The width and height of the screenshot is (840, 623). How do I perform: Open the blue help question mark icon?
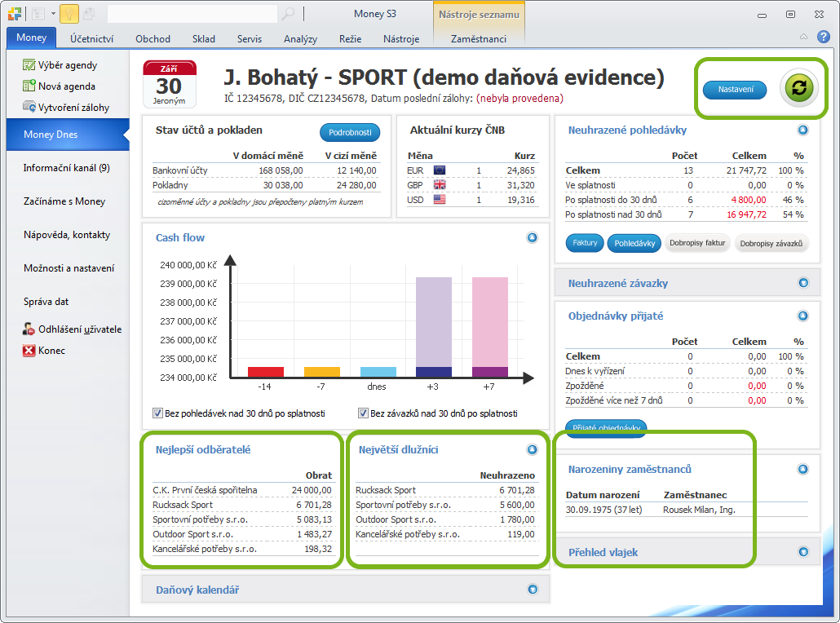coord(824,37)
